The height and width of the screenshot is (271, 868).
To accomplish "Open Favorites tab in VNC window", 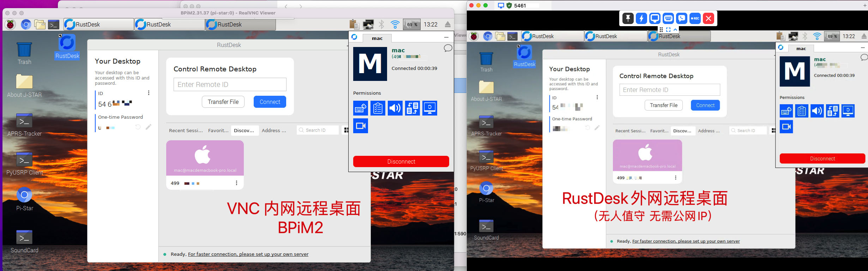I will 218,130.
